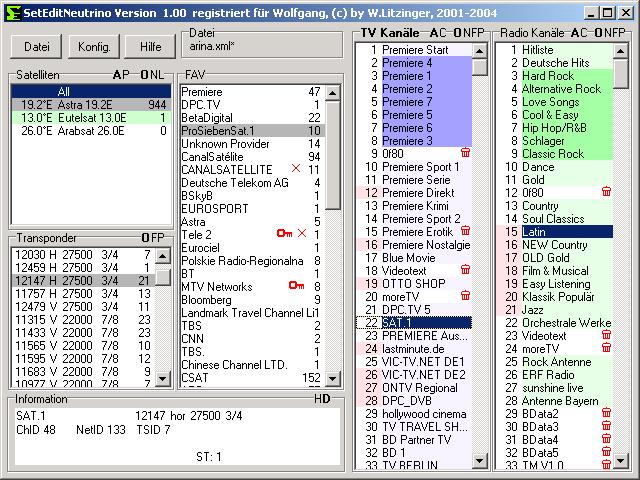Click the trash icon beside Premiere Erotik
The image size is (640, 480).
tap(465, 231)
